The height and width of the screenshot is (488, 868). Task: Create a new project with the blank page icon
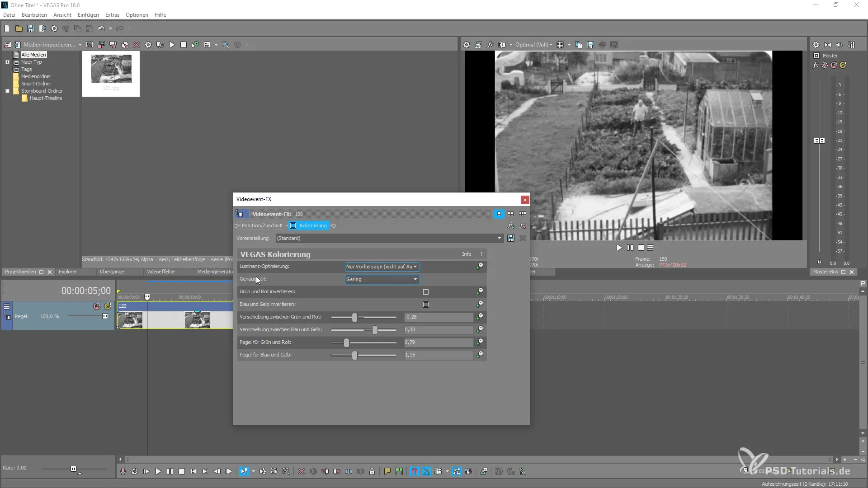tap(7, 28)
